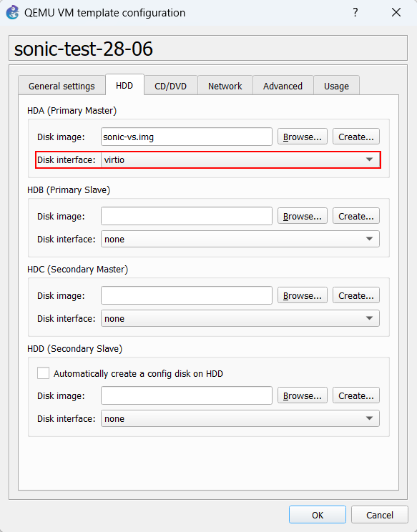Viewport: 417px width, 532px height.
Task: Expand the HDC disk interface dropdown
Action: (240, 319)
